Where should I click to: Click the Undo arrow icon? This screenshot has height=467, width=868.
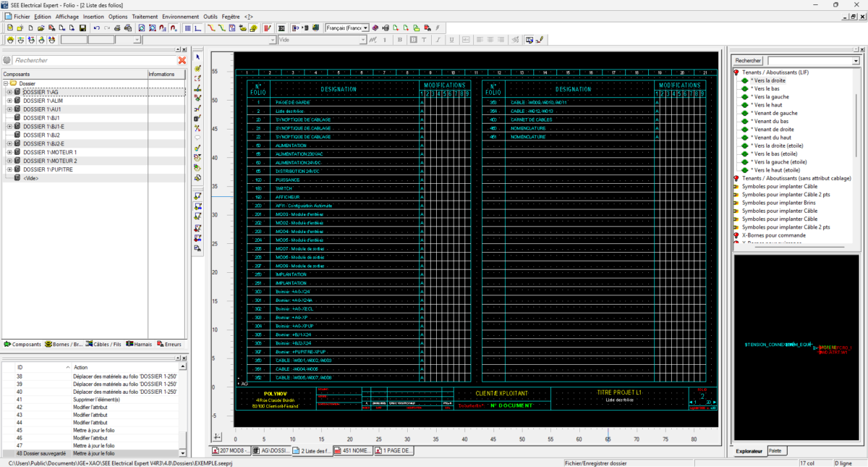(96, 28)
